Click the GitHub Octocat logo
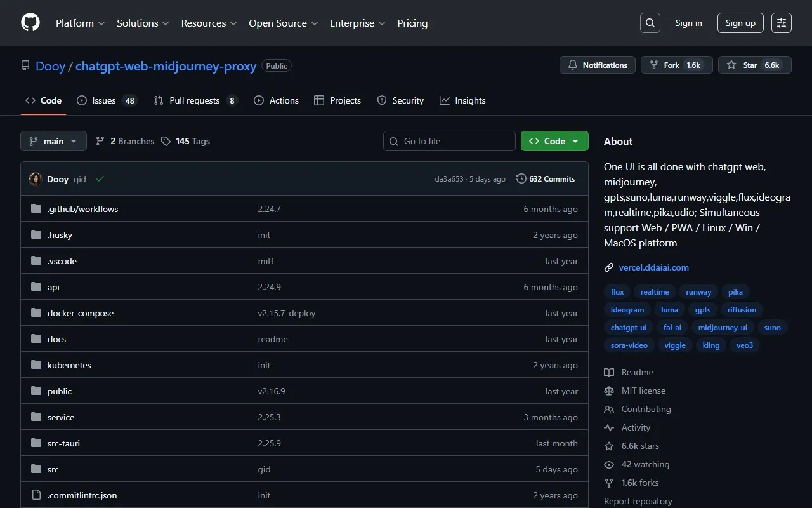Viewport: 812px width, 508px height. pyautogui.click(x=30, y=23)
